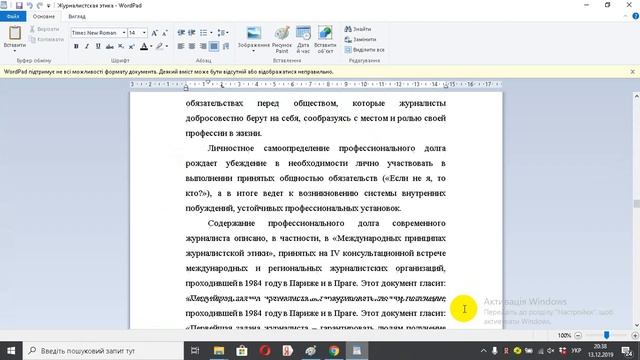
Task: Toggle superscript formatting
Action: [131, 47]
